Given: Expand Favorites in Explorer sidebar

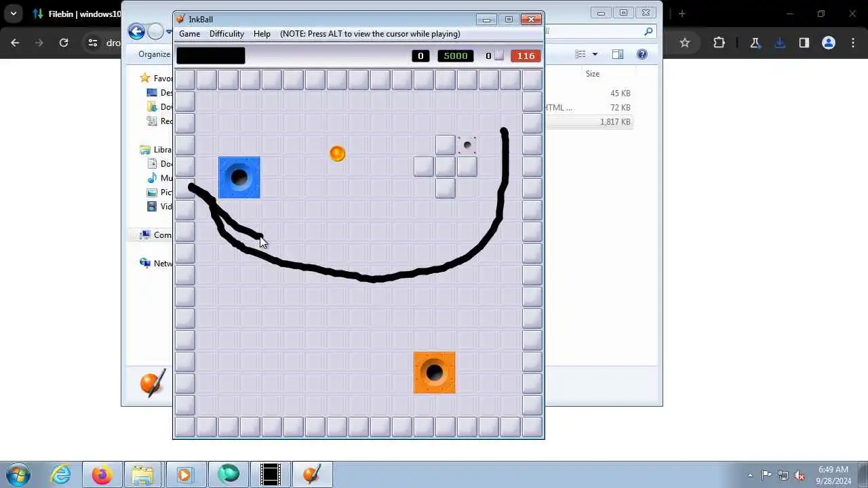Looking at the screenshot, I should (156, 79).
